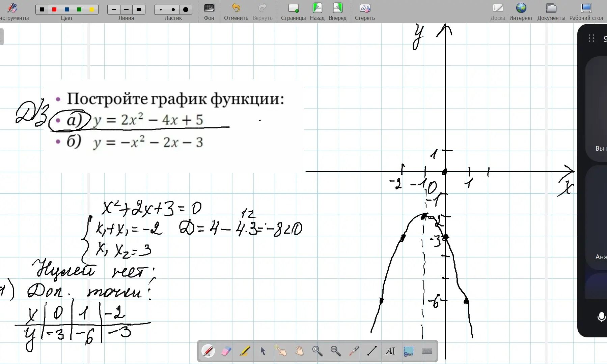This screenshot has width=607, height=364.
Task: Activate the zoom in magnifier tool
Action: click(317, 351)
